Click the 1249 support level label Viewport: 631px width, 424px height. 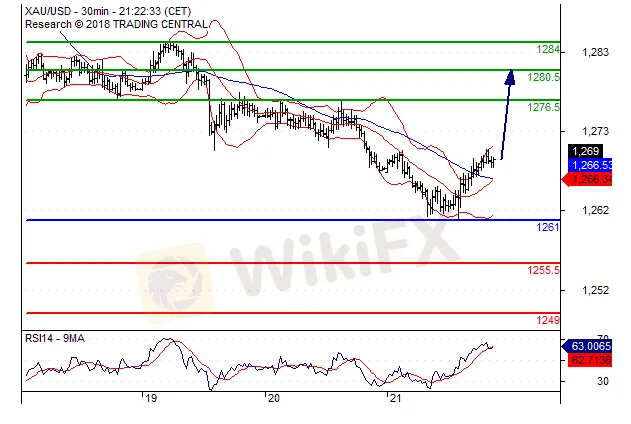(x=547, y=319)
